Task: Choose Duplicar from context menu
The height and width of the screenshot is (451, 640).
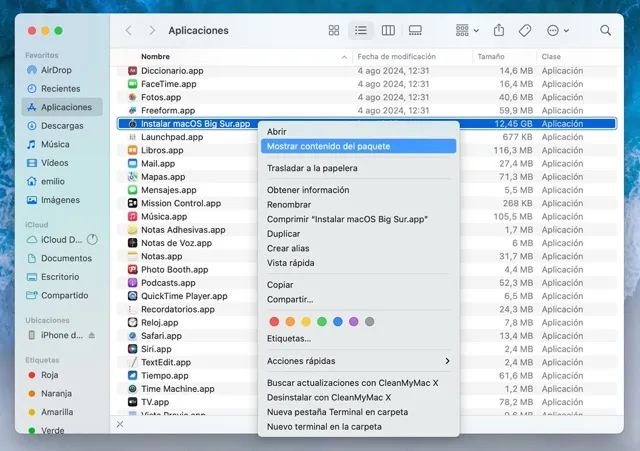Action: 358,234
